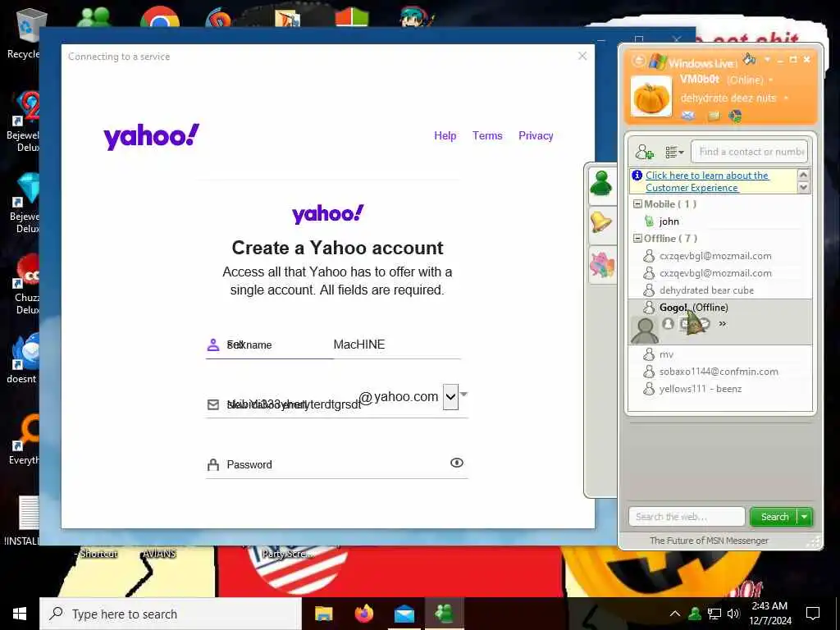The image size is (840, 630).
Task: Open the Yahoo Help link
Action: point(445,135)
